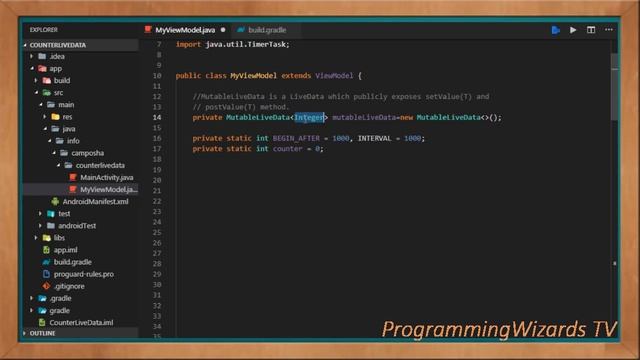
Task: Click the yellow res folder icon
Action: (56, 117)
